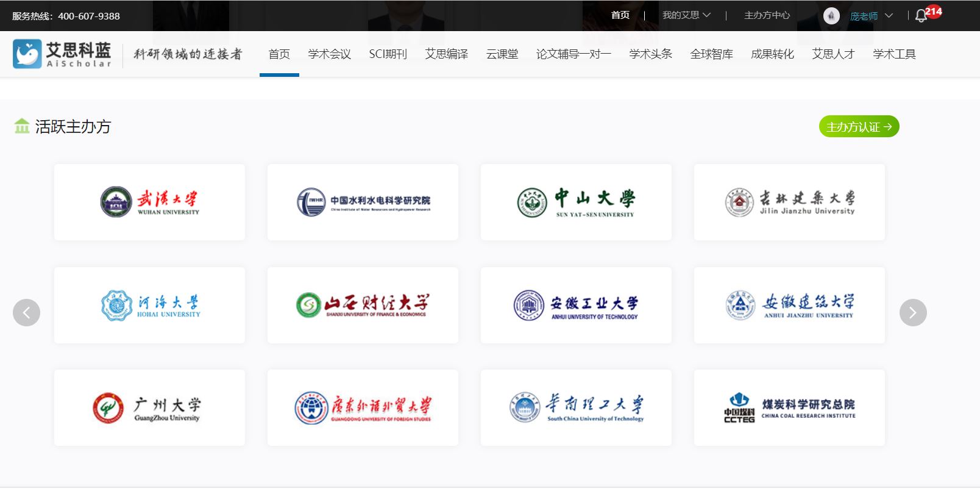Go to previous organizers with left arrow

pyautogui.click(x=26, y=312)
